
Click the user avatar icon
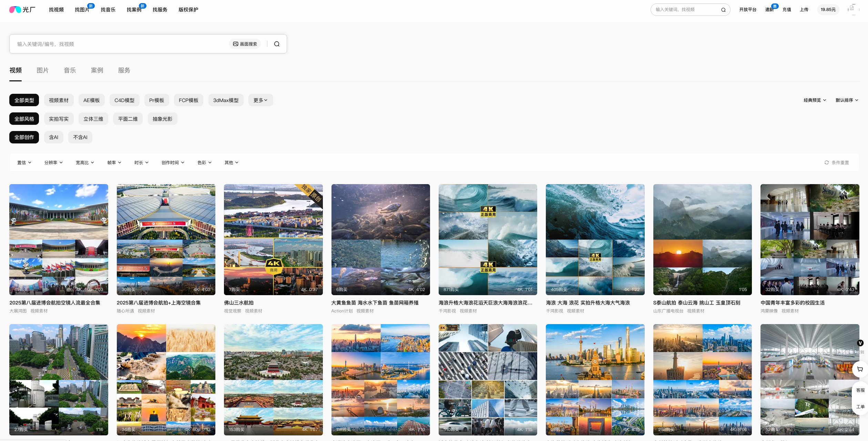coord(853,9)
